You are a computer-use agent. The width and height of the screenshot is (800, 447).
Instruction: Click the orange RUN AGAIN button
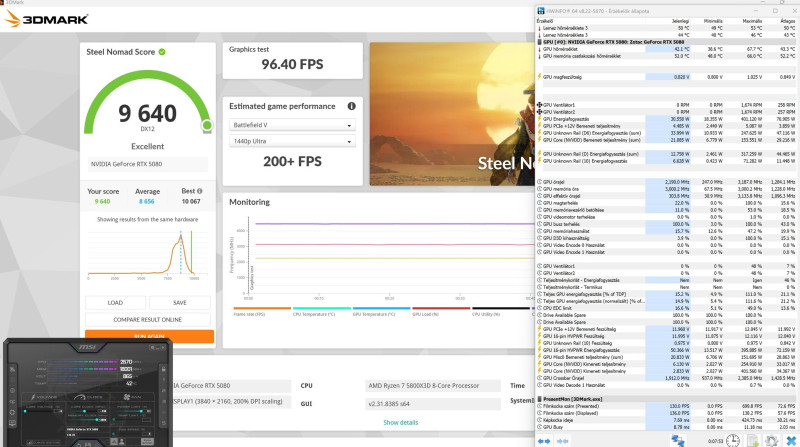(149, 336)
